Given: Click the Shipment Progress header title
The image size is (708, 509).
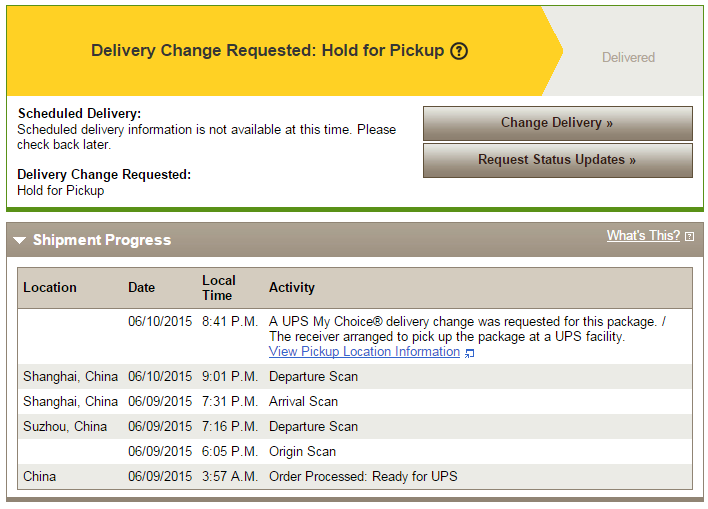Looking at the screenshot, I should (x=102, y=241).
